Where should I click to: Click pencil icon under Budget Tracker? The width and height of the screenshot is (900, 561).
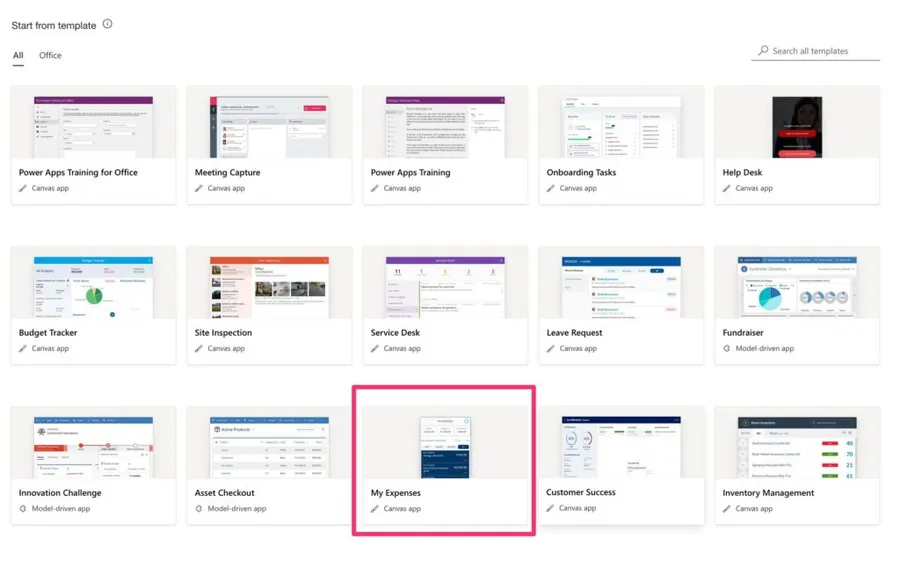point(23,349)
